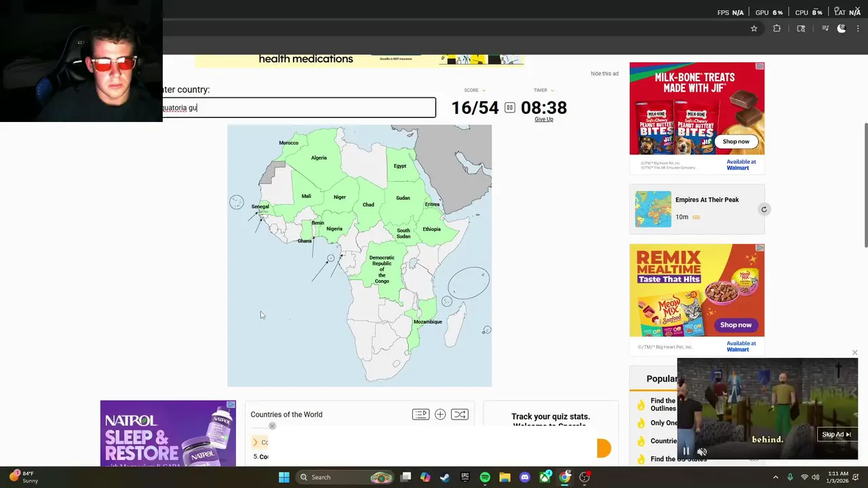
Task: Click the taskbar Search box
Action: [x=347, y=477]
